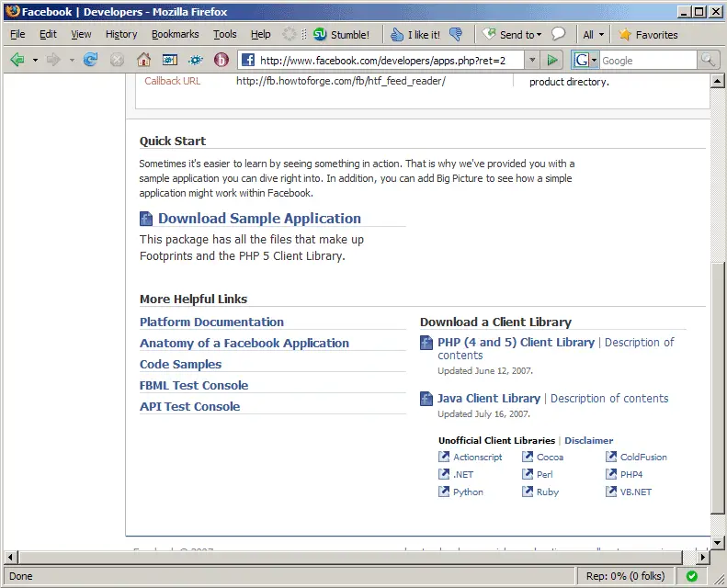Reload the page with the Refresh icon
Screen dimensions: 727x588
(x=90, y=60)
